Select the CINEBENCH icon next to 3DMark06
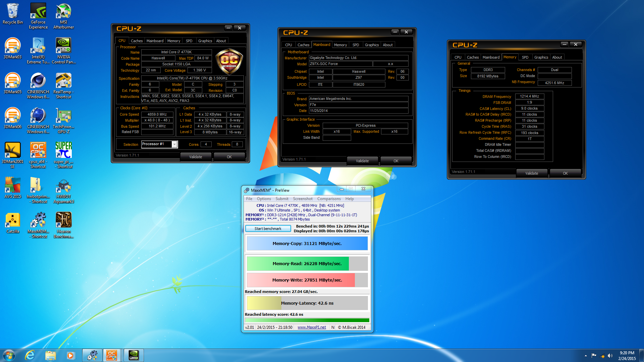The image size is (644, 362). tap(38, 120)
